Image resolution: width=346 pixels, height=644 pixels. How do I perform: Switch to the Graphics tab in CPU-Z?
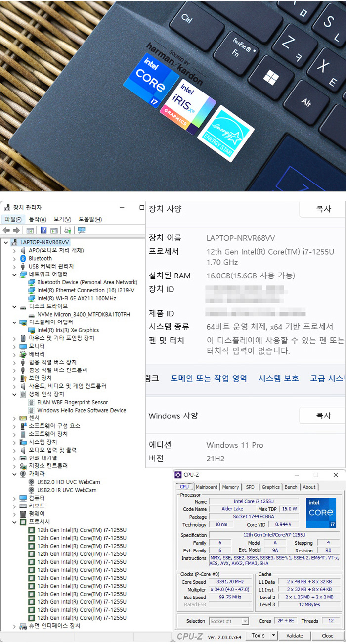tap(270, 487)
